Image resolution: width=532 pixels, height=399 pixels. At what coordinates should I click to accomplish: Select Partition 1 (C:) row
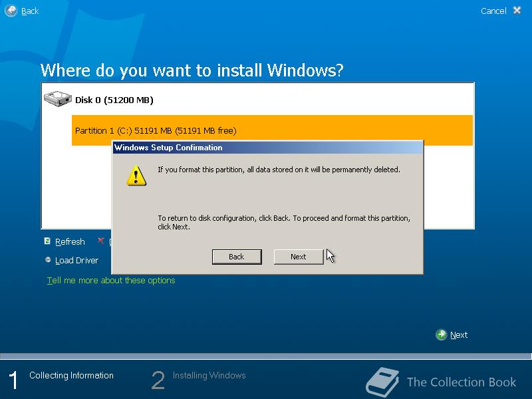pyautogui.click(x=272, y=130)
